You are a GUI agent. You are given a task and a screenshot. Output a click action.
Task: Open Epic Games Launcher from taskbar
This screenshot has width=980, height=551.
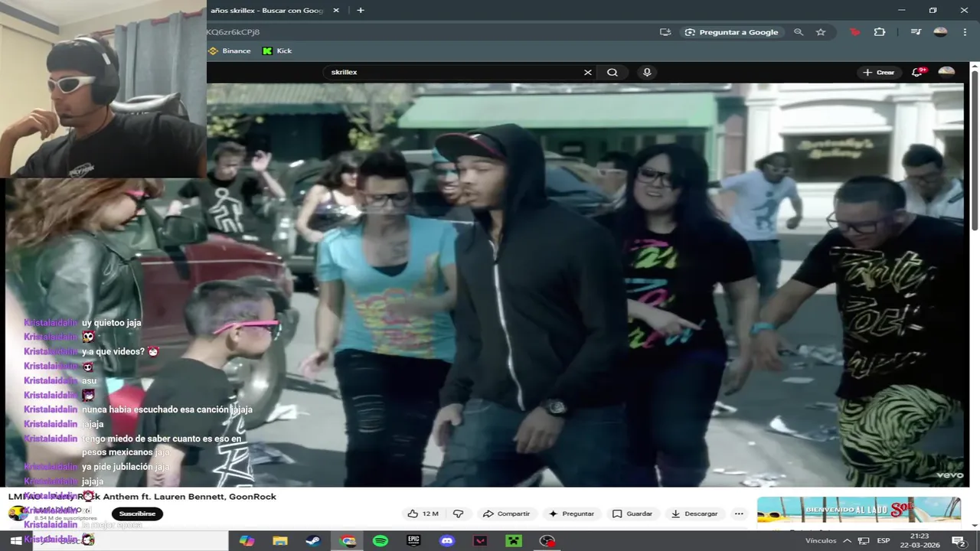tap(413, 540)
